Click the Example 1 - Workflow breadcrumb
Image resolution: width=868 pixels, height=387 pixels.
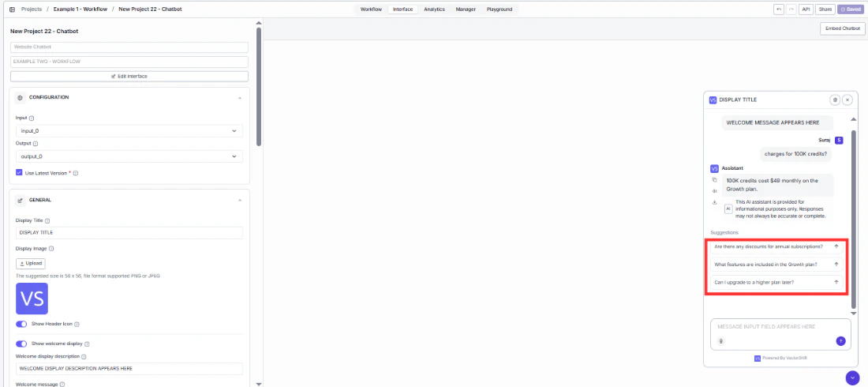(80, 9)
